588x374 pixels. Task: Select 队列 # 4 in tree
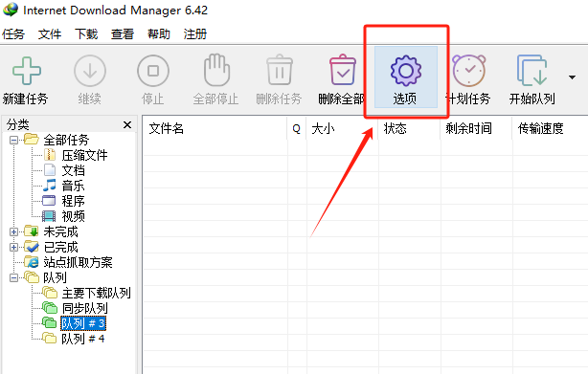[83, 339]
